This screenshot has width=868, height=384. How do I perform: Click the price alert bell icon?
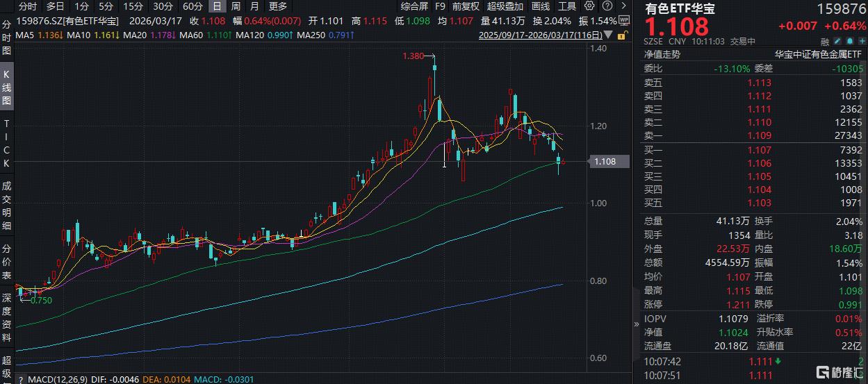850,41
